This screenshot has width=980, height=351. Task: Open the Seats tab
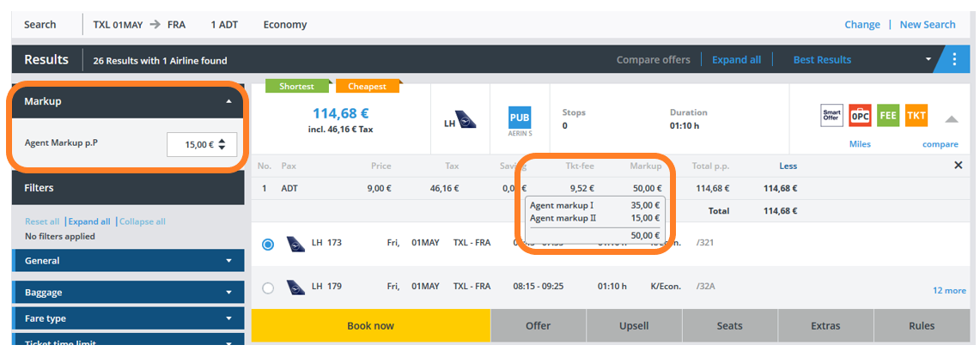tap(729, 326)
